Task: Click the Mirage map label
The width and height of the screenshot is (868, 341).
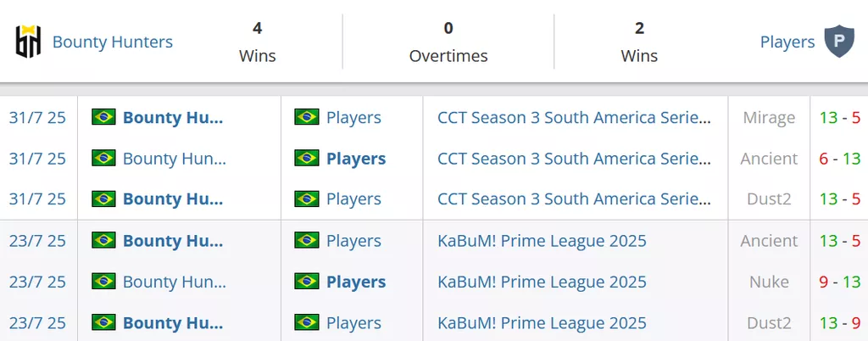Action: pos(769,117)
